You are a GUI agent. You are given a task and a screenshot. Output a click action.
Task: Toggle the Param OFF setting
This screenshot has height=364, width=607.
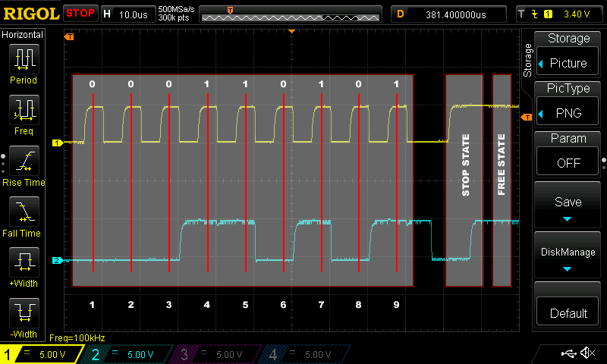[x=568, y=163]
